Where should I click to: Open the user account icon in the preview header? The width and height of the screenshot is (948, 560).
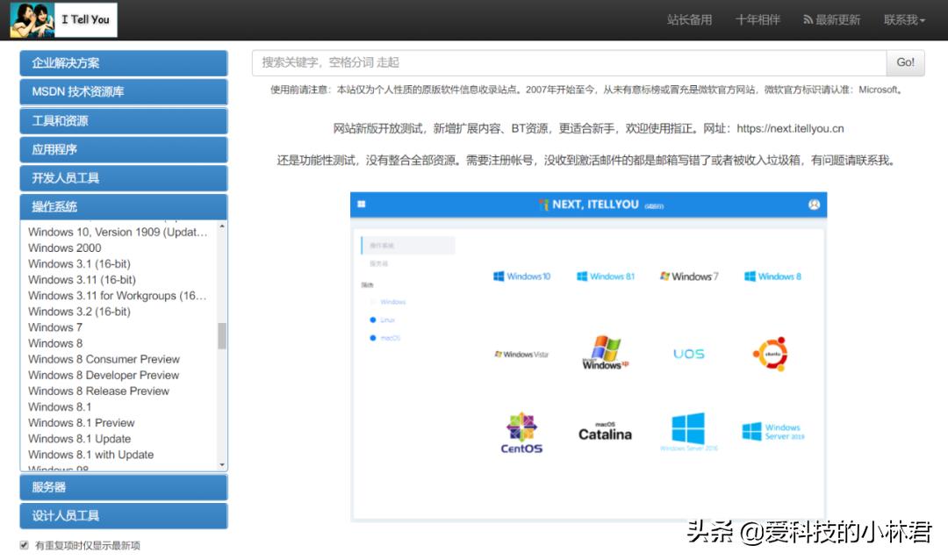coord(812,204)
